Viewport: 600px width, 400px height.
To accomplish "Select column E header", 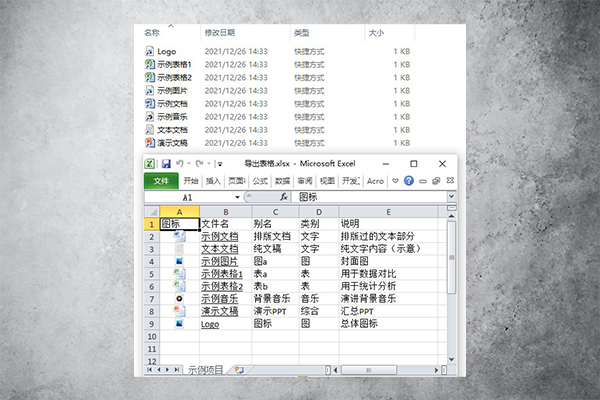I will (388, 212).
